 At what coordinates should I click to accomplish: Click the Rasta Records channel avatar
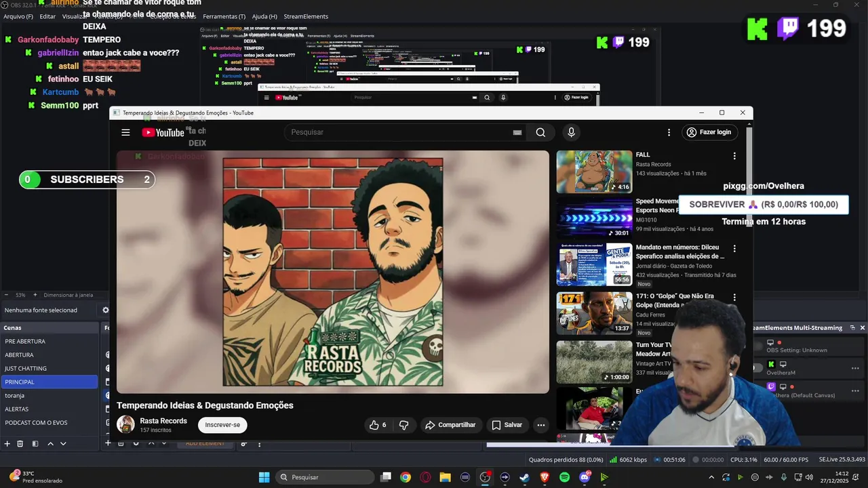pos(125,425)
